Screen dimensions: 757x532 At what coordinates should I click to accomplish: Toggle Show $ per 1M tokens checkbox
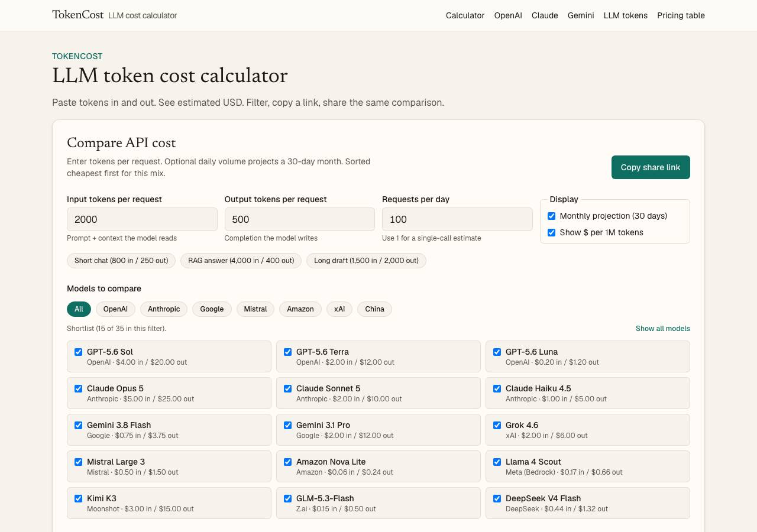click(551, 232)
